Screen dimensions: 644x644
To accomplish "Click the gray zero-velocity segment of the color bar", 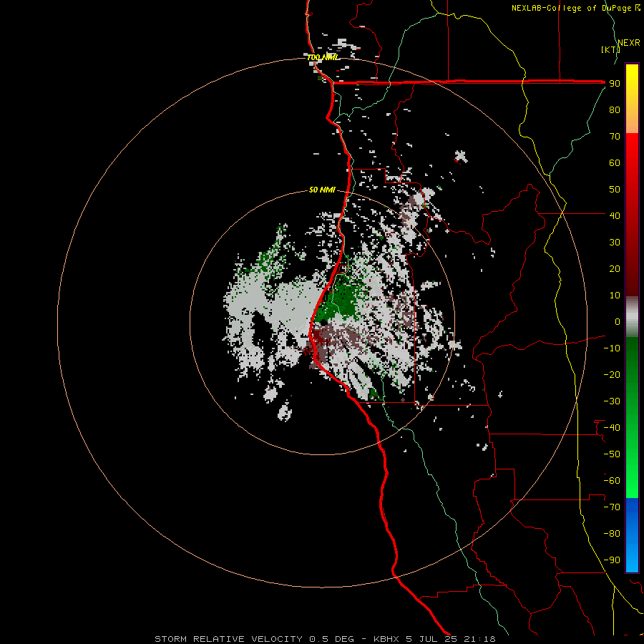I will 632,317.
